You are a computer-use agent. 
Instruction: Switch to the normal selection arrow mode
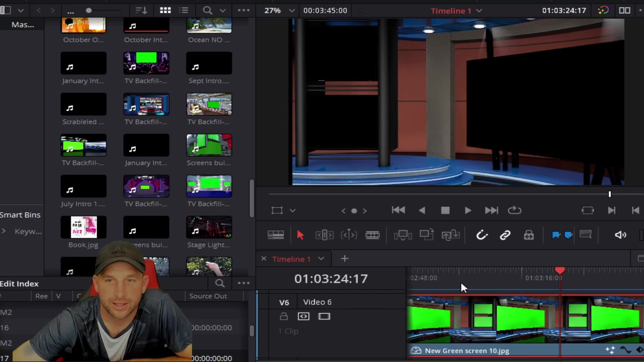[300, 235]
